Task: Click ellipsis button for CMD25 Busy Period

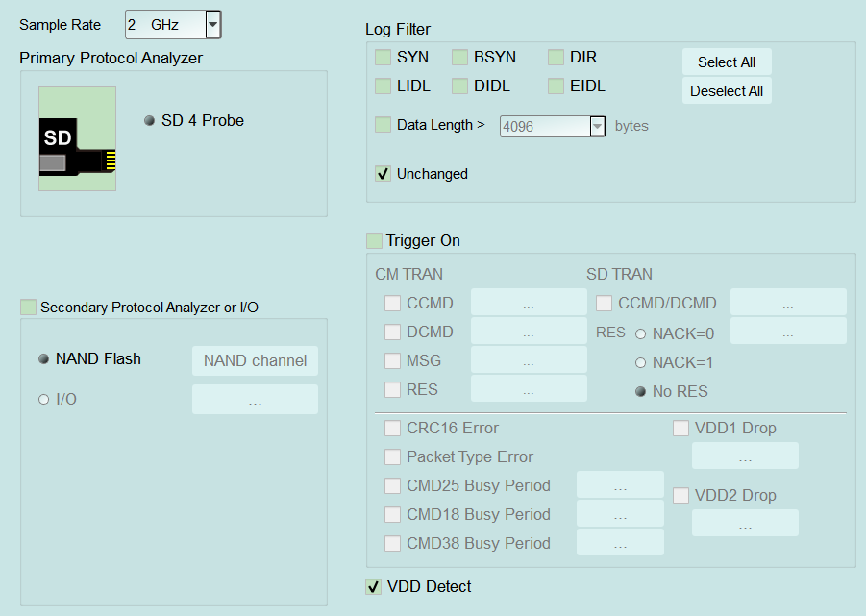Action: [620, 484]
